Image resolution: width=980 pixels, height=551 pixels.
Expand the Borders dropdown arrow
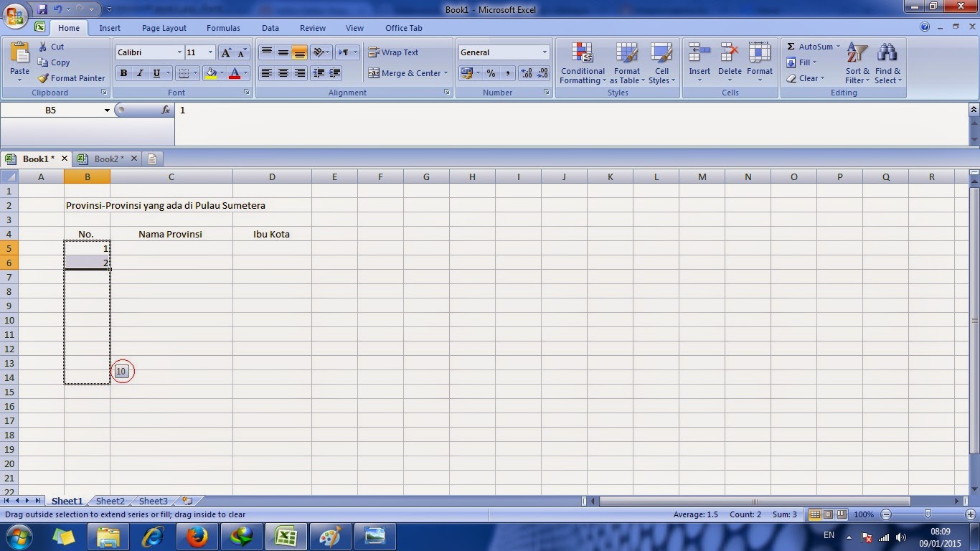tap(196, 73)
